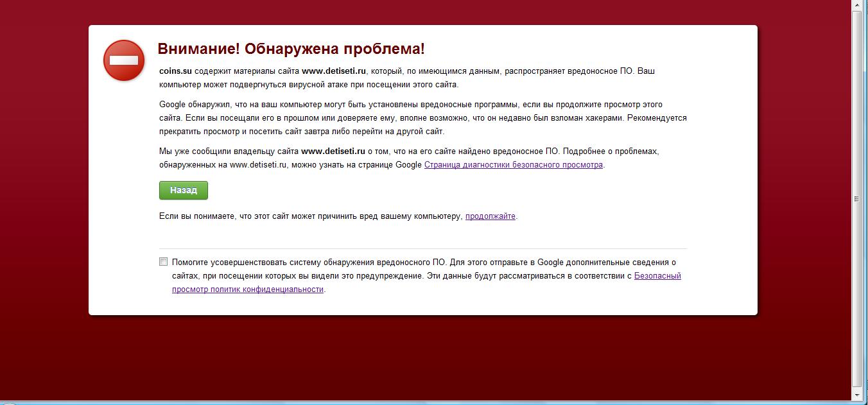Click the horizontal divider above the checkbox

pos(422,248)
